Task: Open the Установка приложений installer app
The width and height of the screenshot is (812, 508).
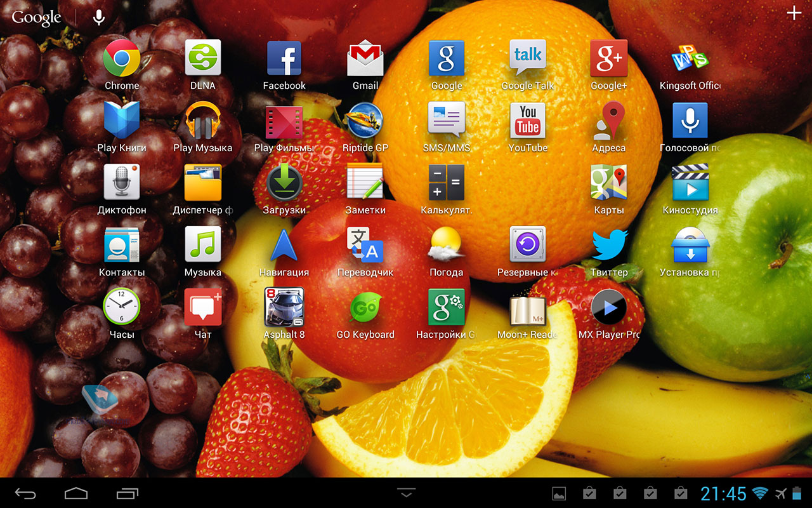Action: coord(690,245)
